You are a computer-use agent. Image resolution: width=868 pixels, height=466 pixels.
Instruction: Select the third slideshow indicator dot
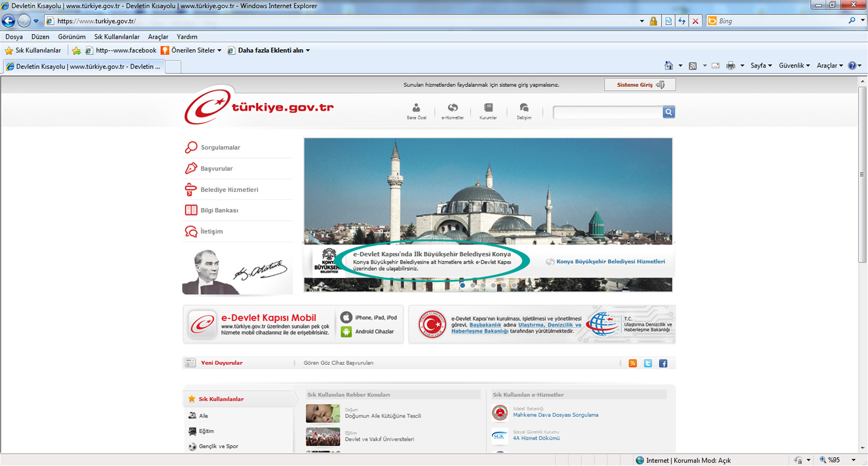coord(483,285)
